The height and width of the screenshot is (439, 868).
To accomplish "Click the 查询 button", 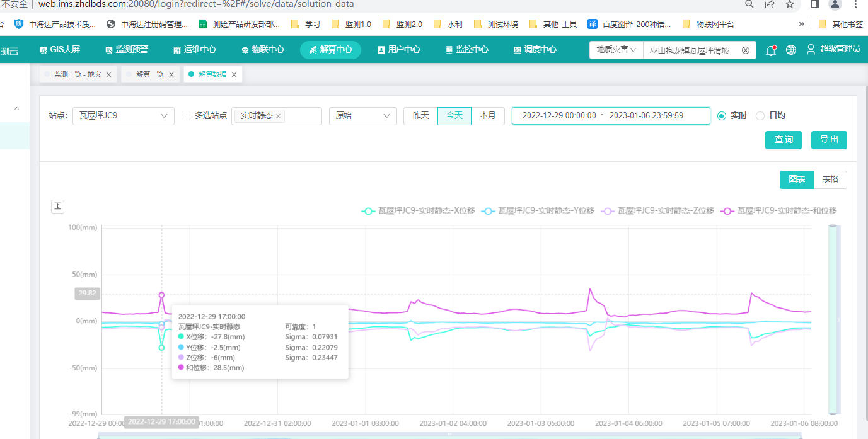I will pyautogui.click(x=784, y=140).
